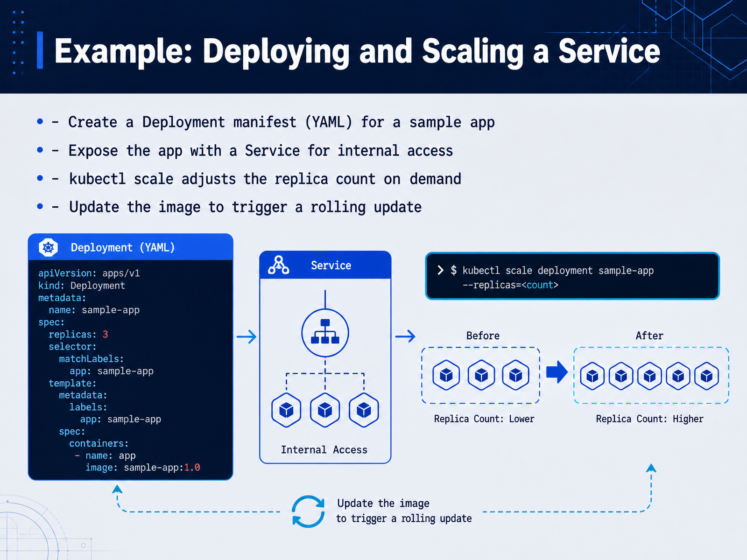The image size is (747, 560).
Task: Click the 'containers:' YAML line
Action: coord(99,443)
